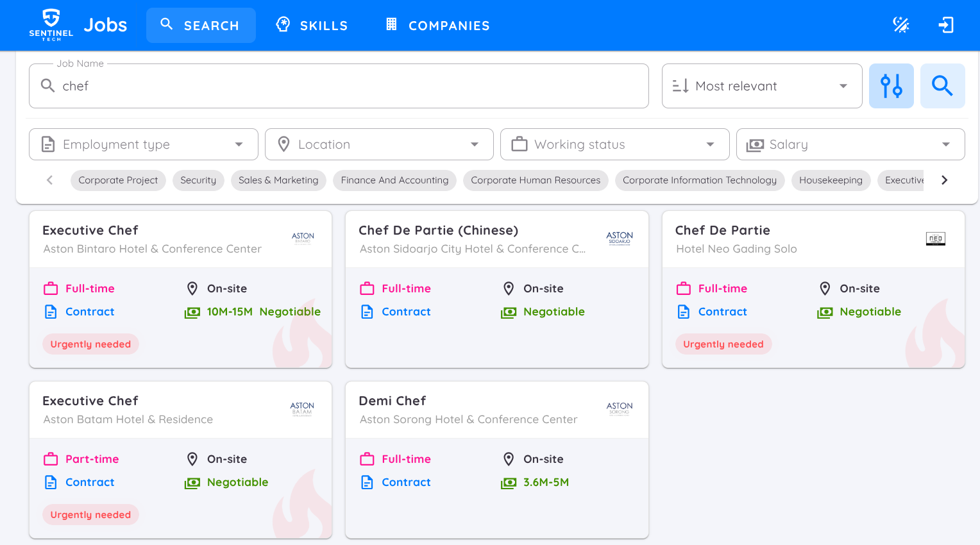Select the Security category chip
Viewport: 980px width, 545px height.
[198, 180]
